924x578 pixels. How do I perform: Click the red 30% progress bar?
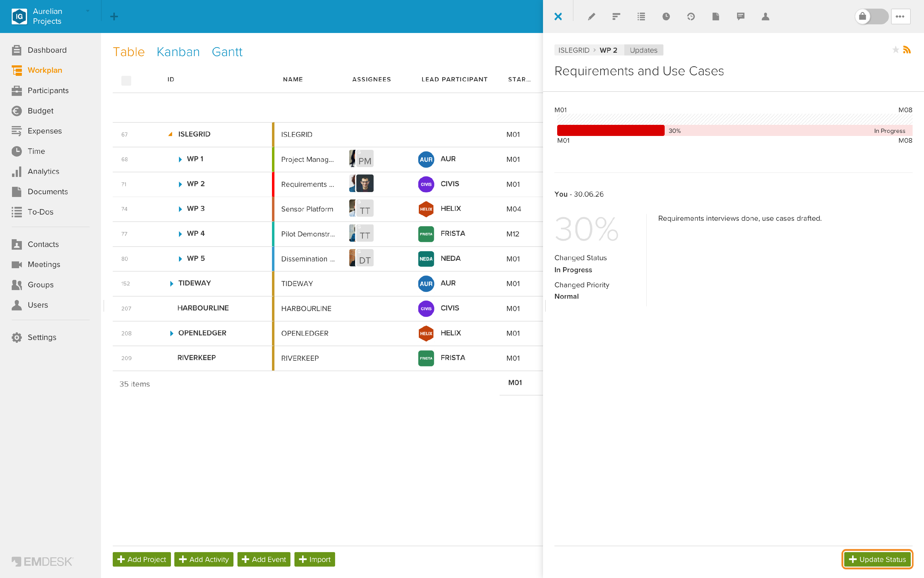pyautogui.click(x=610, y=130)
